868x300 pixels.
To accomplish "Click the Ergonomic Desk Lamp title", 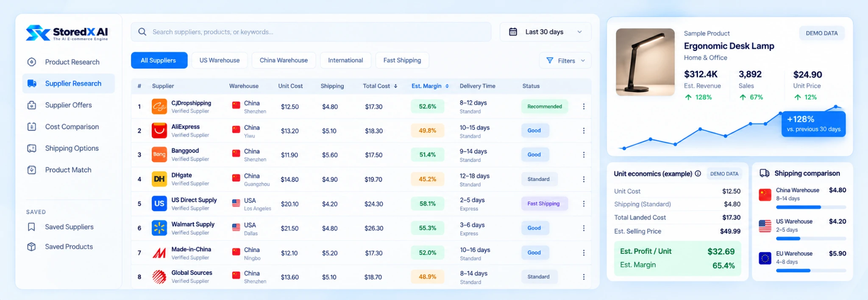I will pyautogui.click(x=729, y=46).
